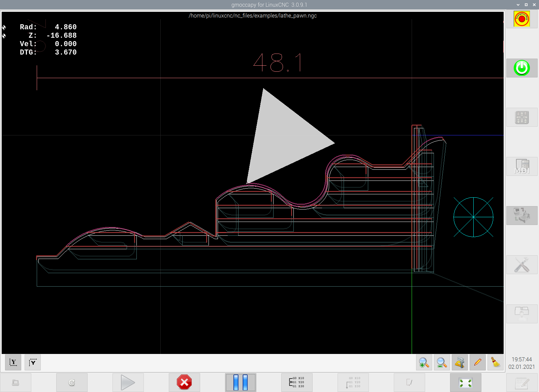Clear the plot with the broom icon

click(x=495, y=362)
